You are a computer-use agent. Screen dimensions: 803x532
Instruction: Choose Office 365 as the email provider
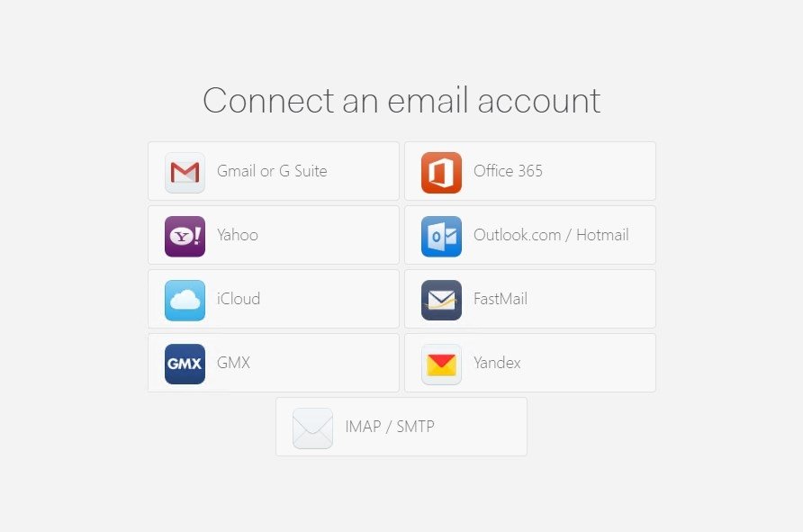(x=530, y=171)
